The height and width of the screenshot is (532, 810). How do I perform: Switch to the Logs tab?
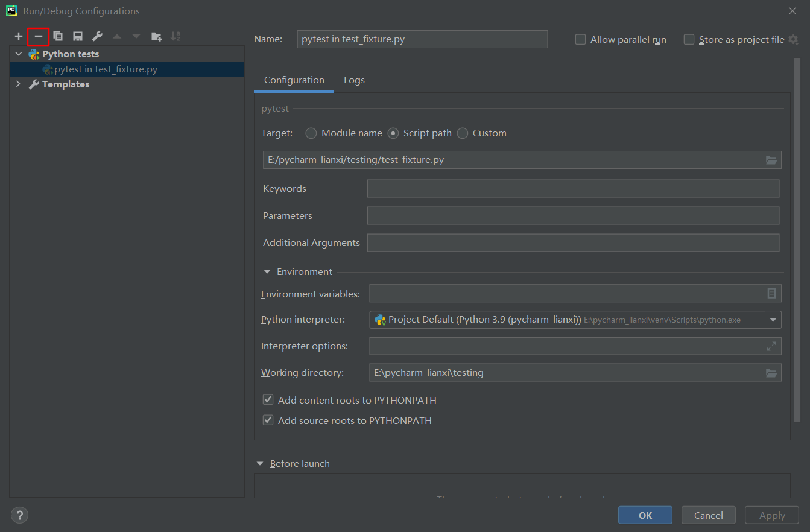pos(354,80)
